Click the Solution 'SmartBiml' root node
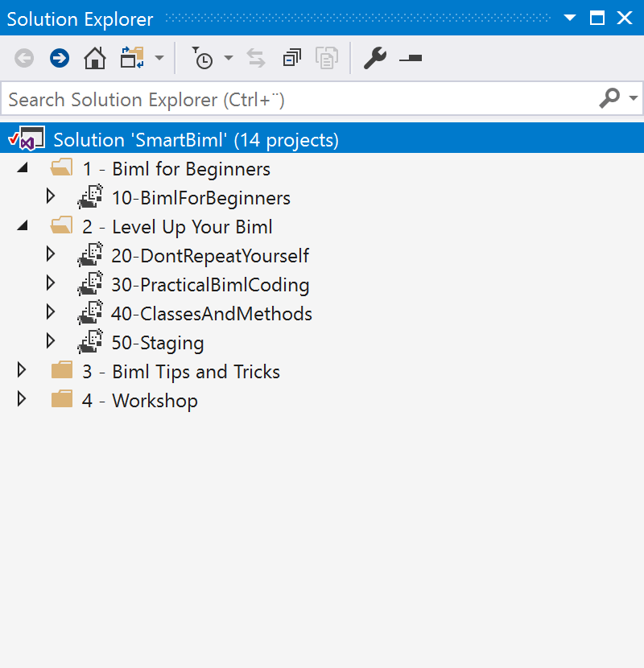The height and width of the screenshot is (668, 644). click(x=196, y=140)
